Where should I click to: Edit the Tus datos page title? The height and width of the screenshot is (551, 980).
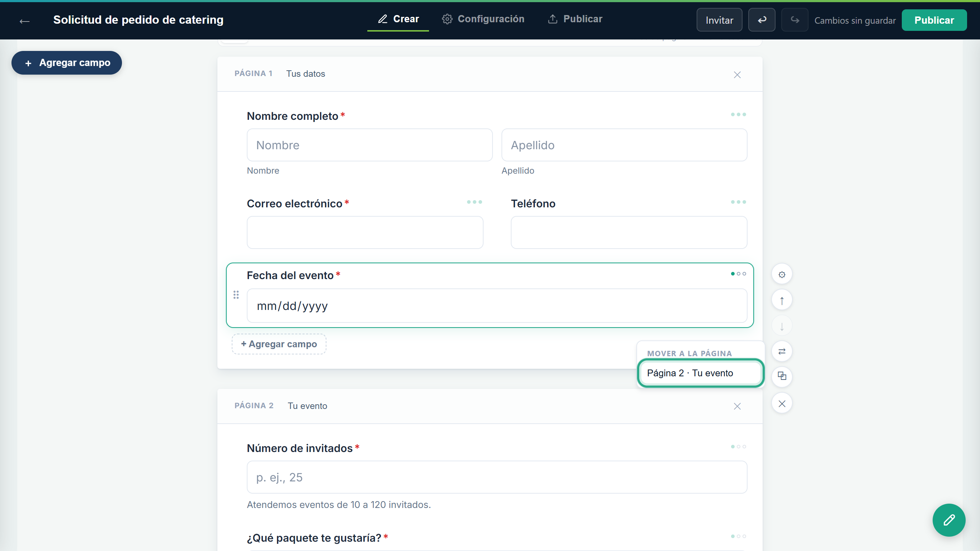click(x=306, y=74)
